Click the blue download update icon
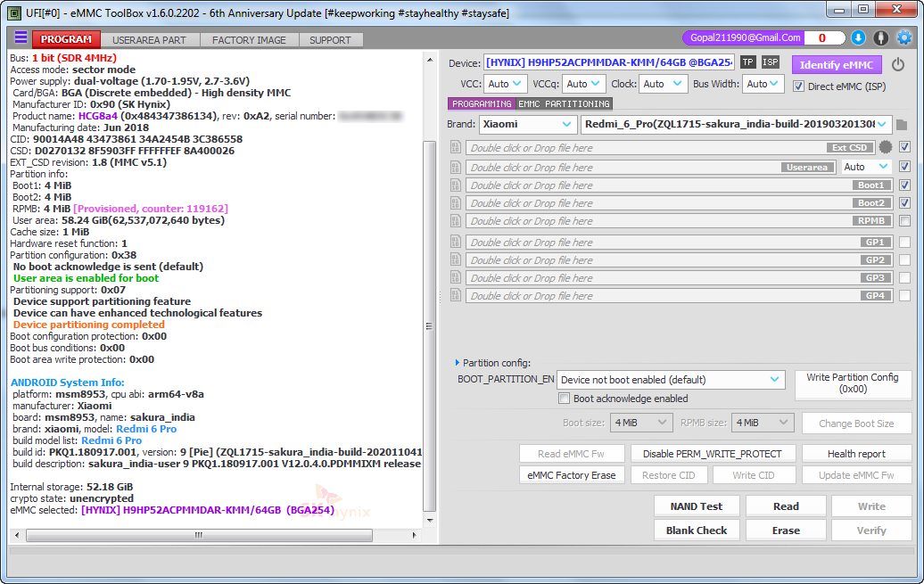The height and width of the screenshot is (584, 924). (x=858, y=38)
